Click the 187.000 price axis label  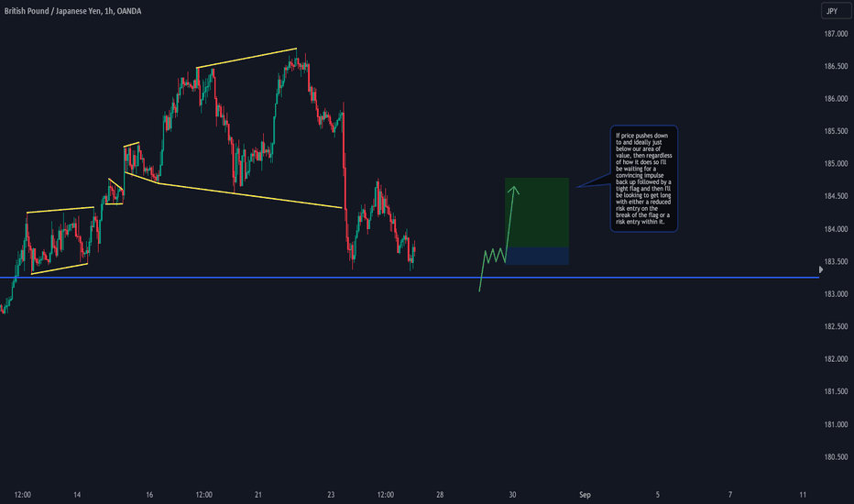click(836, 34)
